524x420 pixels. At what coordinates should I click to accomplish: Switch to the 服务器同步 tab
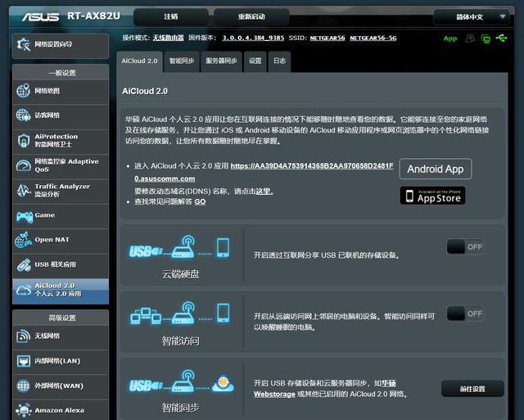coord(221,61)
